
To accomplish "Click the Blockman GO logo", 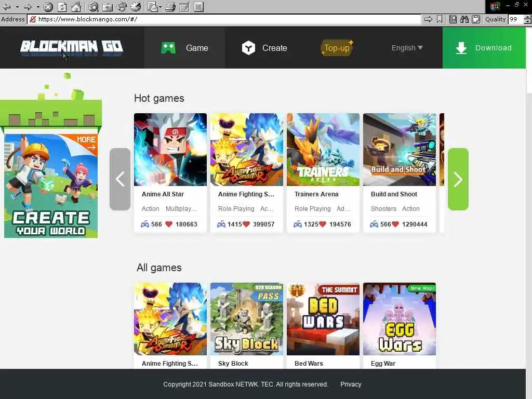I will coord(72,47).
